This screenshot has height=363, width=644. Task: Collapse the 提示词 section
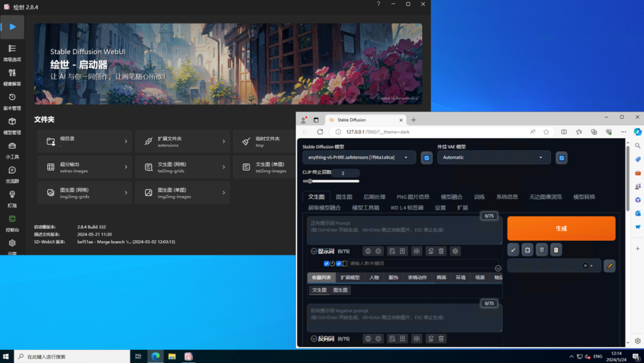point(314,251)
